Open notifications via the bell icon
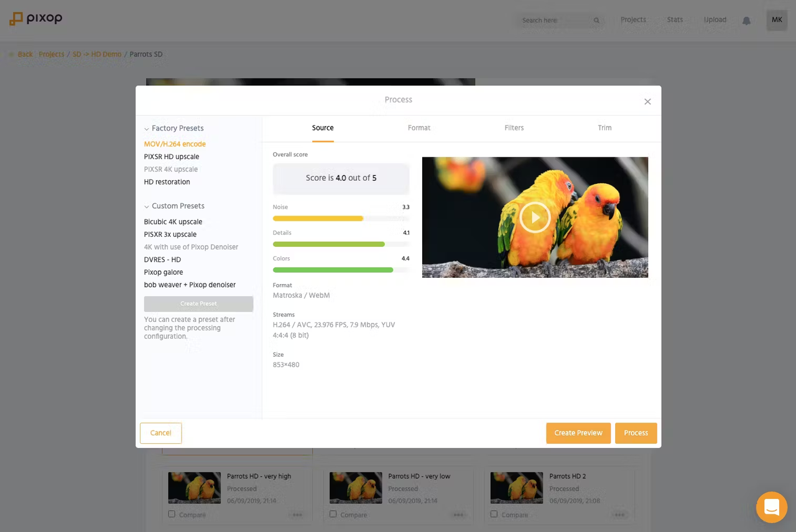 (x=746, y=20)
